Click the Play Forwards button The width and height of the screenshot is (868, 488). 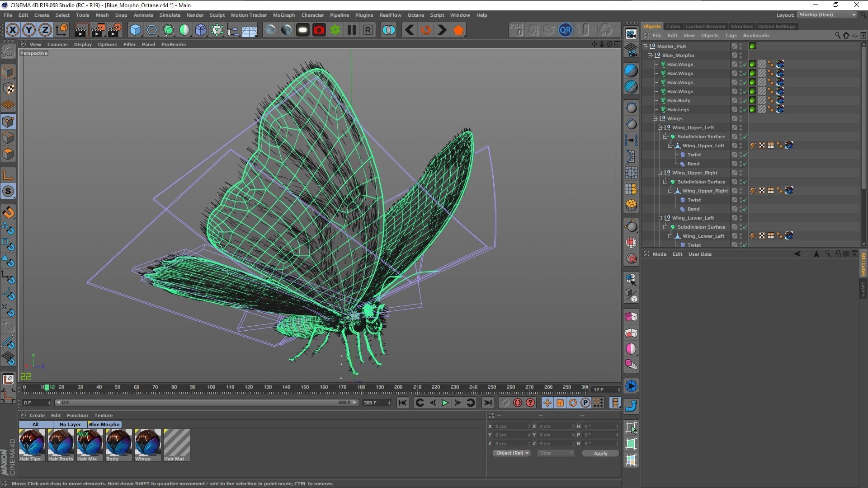pyautogui.click(x=444, y=403)
